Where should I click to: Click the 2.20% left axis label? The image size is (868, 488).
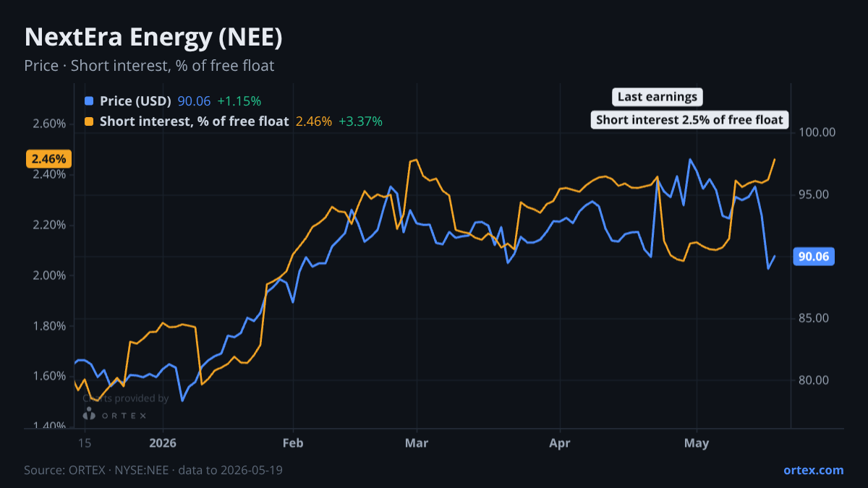(49, 225)
